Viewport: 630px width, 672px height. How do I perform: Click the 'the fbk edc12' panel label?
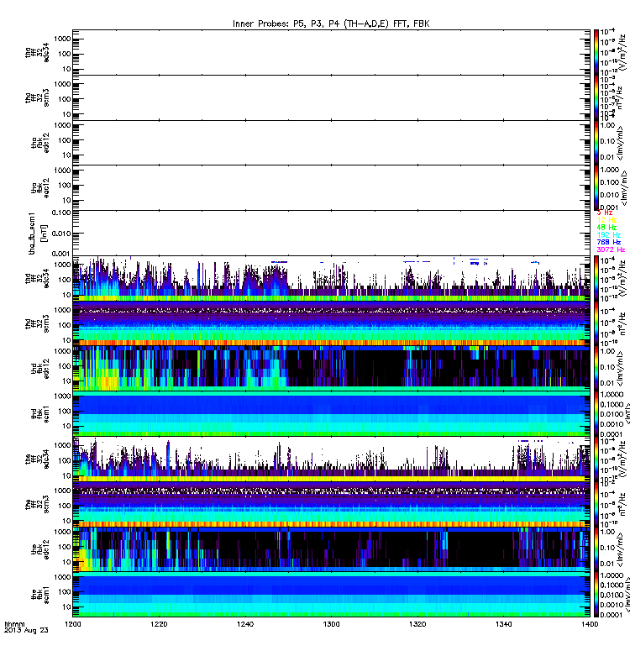(x=40, y=549)
